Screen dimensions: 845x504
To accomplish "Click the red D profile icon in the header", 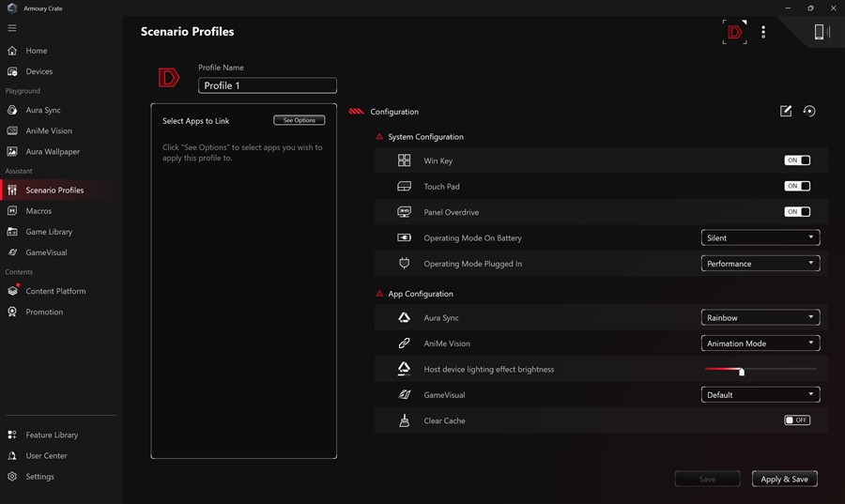I will pos(734,32).
